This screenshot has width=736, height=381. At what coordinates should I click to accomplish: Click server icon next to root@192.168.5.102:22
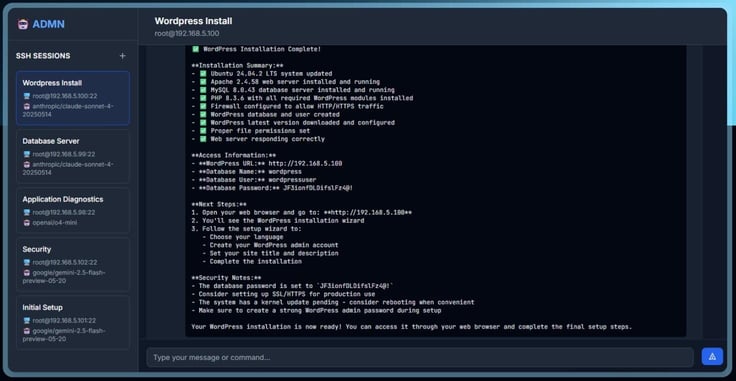(x=27, y=263)
